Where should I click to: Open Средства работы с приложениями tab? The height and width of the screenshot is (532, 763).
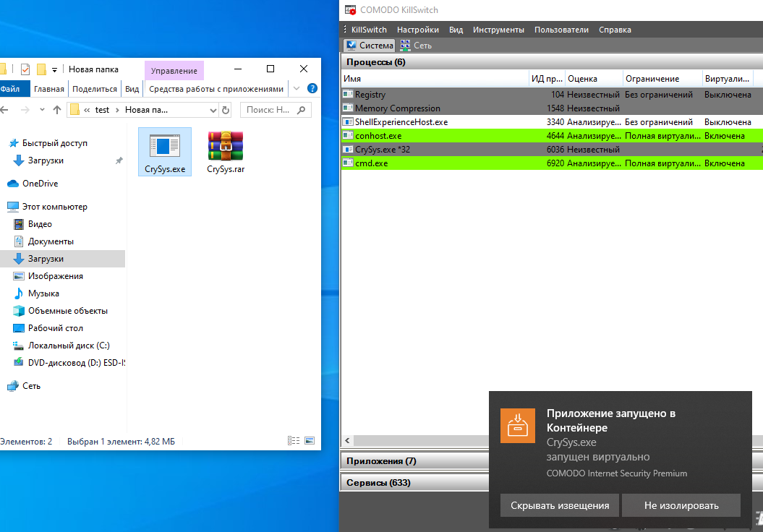[216, 89]
